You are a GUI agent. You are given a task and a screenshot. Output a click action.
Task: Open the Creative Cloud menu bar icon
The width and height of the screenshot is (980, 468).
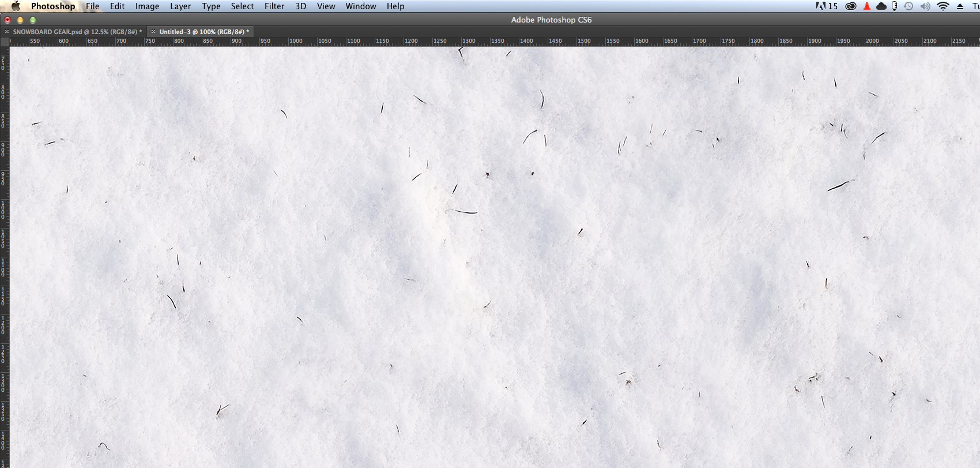tap(851, 6)
